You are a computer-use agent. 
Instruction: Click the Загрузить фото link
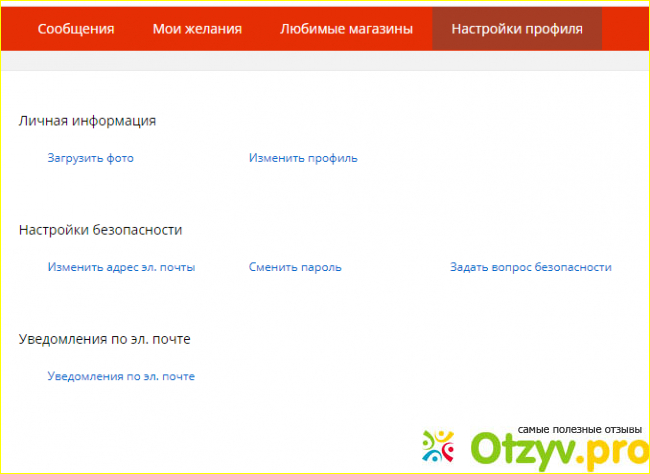[90, 158]
